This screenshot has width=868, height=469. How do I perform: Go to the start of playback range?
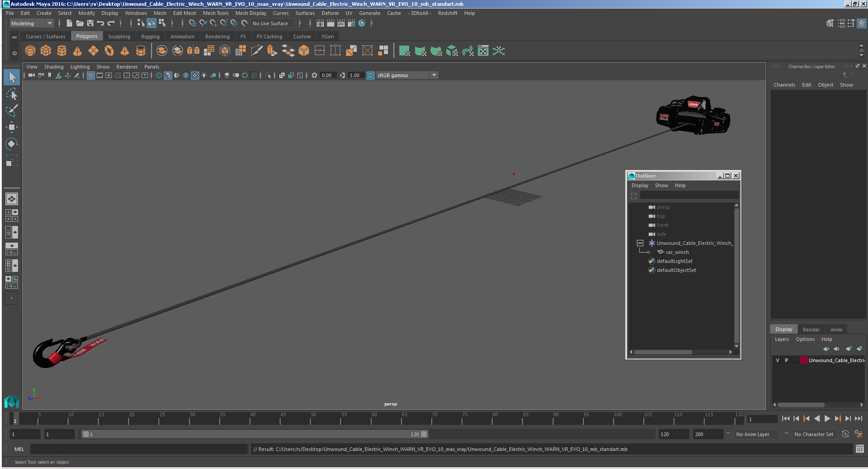click(x=785, y=419)
